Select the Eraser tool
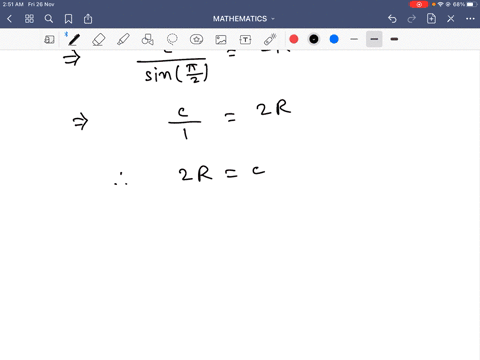 (x=98, y=40)
